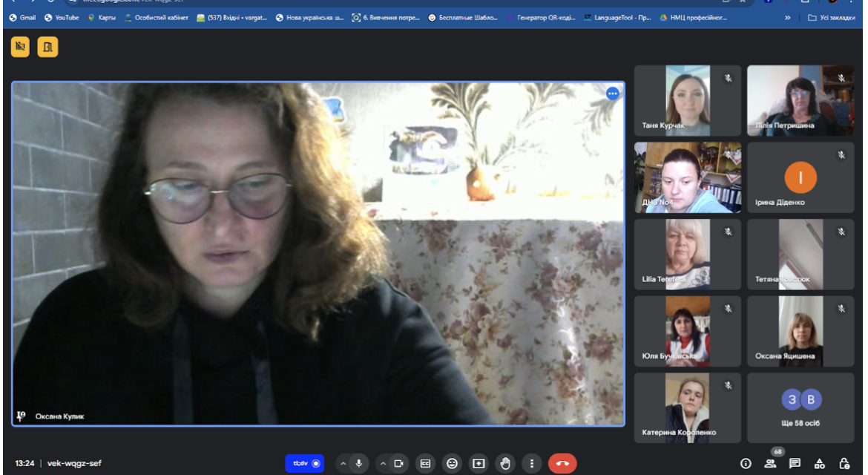Viewport: 868px width, 475px height.
Task: Toggle the camera on or off
Action: 398,463
